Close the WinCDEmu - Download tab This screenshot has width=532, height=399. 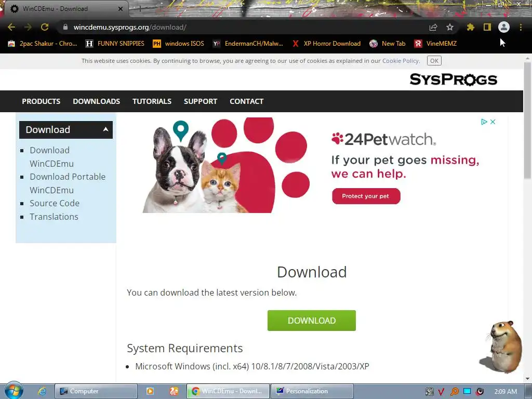point(121,9)
